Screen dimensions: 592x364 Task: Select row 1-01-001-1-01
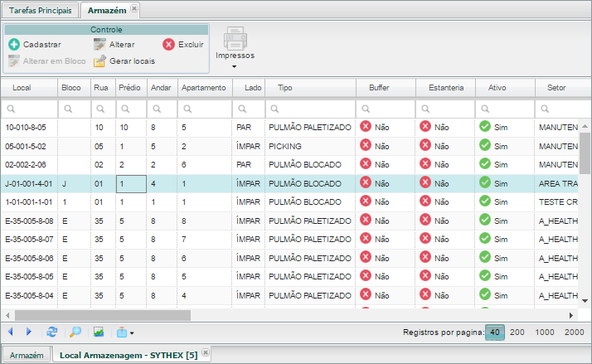coord(289,202)
